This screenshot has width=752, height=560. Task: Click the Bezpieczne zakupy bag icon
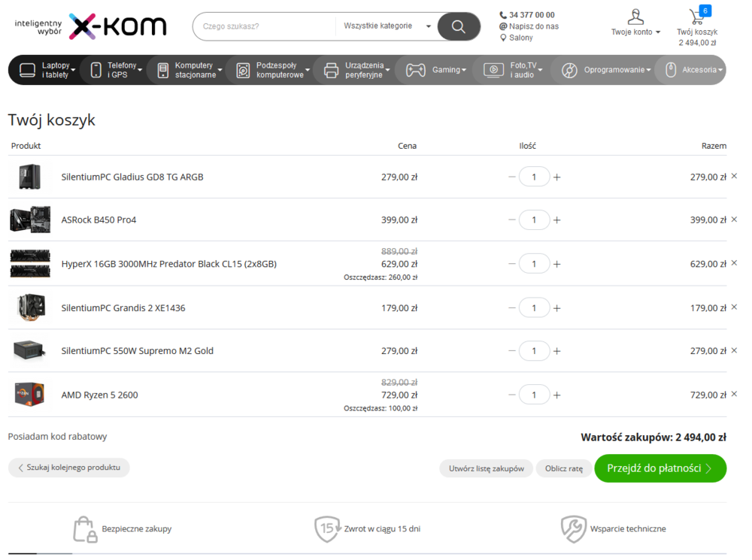point(85,529)
